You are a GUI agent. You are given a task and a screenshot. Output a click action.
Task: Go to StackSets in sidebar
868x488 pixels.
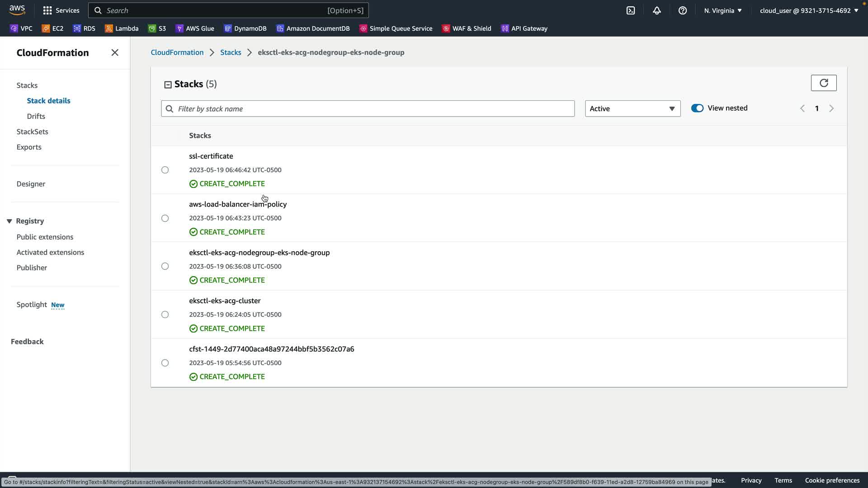tap(32, 132)
